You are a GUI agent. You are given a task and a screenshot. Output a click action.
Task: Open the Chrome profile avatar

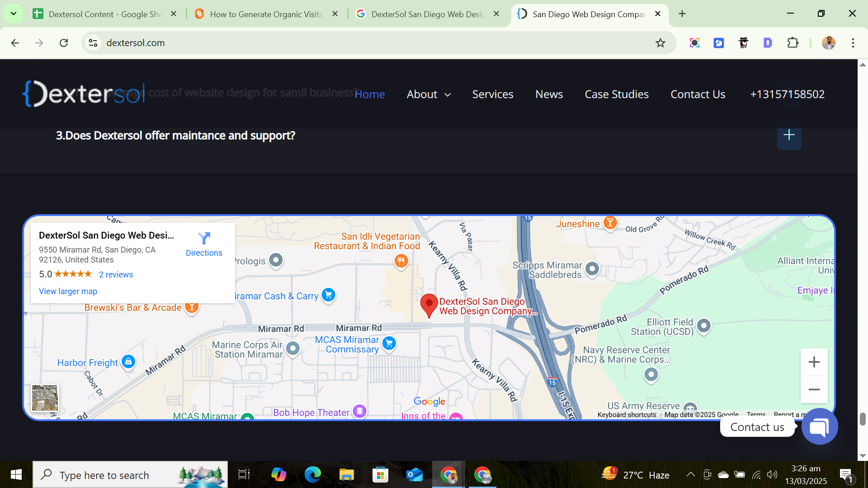click(829, 43)
